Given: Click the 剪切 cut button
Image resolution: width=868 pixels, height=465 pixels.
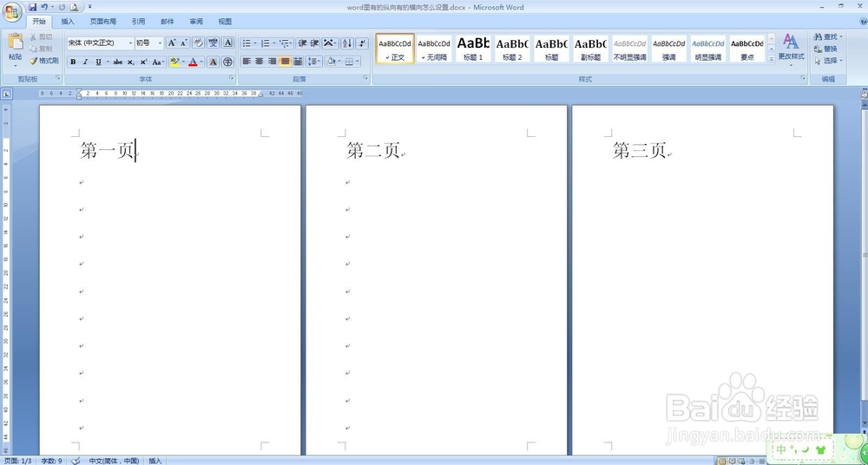Looking at the screenshot, I should pos(42,36).
